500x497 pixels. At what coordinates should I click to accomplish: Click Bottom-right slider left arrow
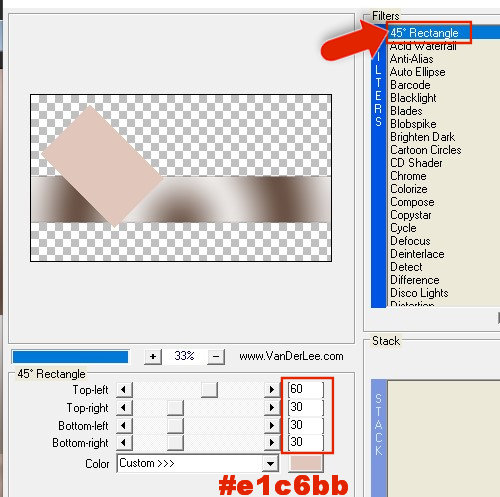124,442
